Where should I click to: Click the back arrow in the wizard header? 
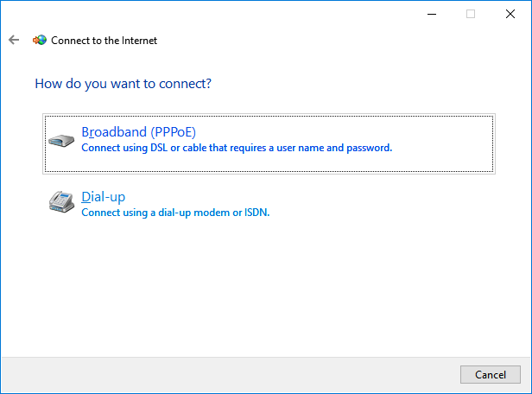(x=13, y=40)
